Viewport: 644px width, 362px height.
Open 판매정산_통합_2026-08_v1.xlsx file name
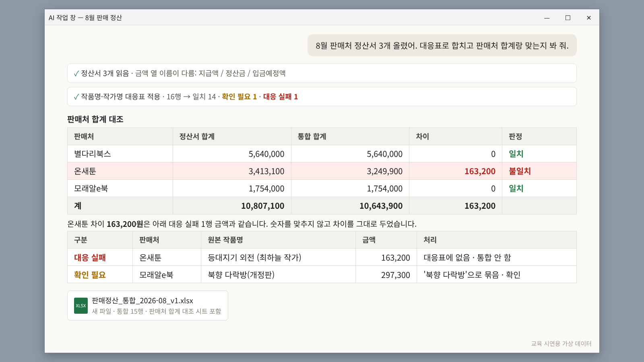point(142,301)
